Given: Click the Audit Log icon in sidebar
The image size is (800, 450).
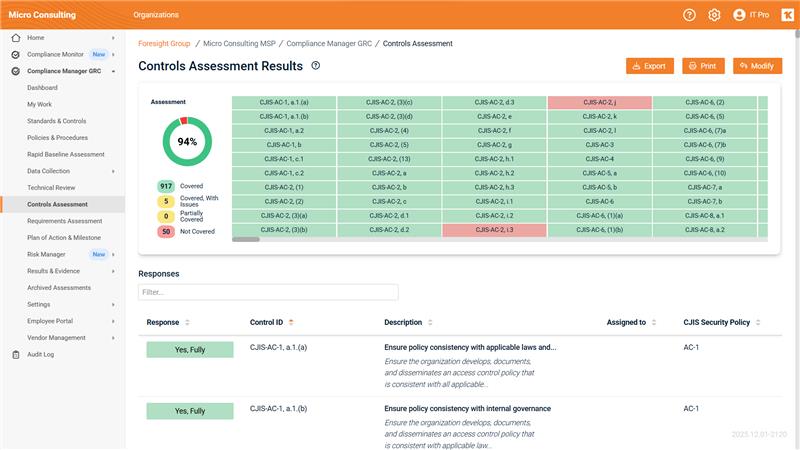Looking at the screenshot, I should coord(15,354).
